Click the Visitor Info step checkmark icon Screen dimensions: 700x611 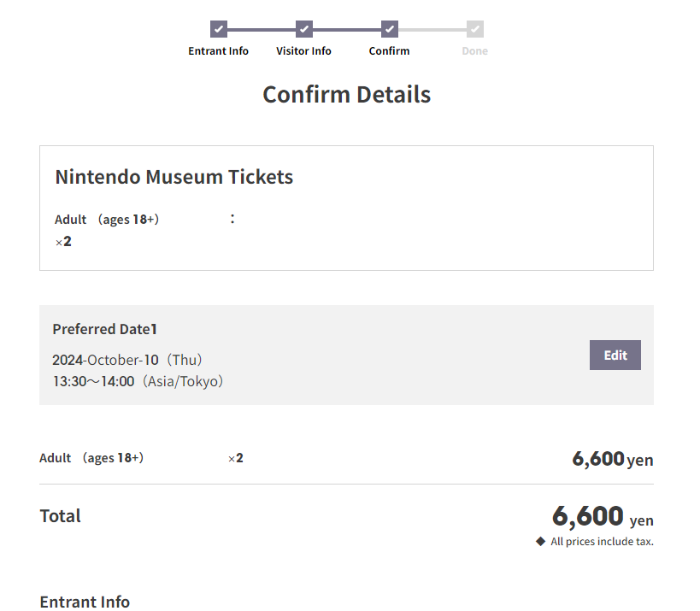[x=304, y=29]
